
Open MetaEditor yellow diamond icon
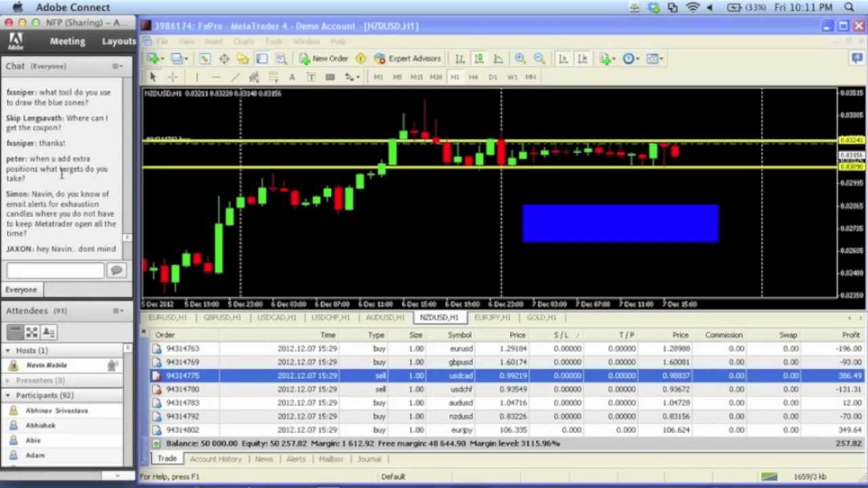pos(361,58)
